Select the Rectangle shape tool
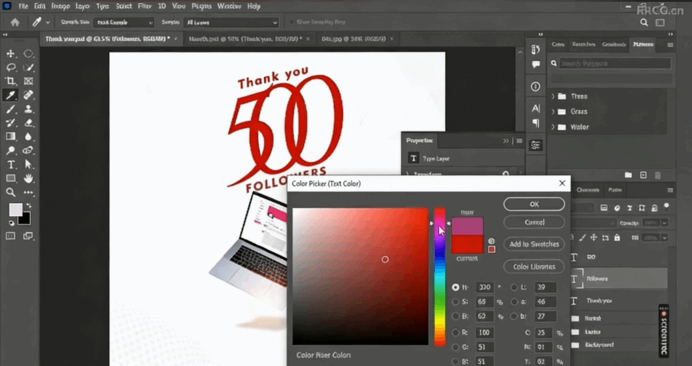The height and width of the screenshot is (366, 692). click(x=11, y=178)
